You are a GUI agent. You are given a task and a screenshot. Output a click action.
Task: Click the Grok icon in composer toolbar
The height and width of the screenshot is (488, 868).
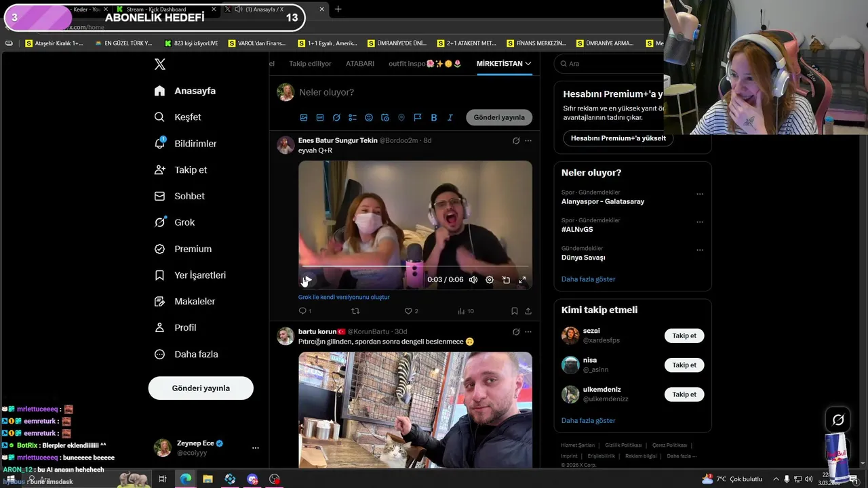click(336, 117)
